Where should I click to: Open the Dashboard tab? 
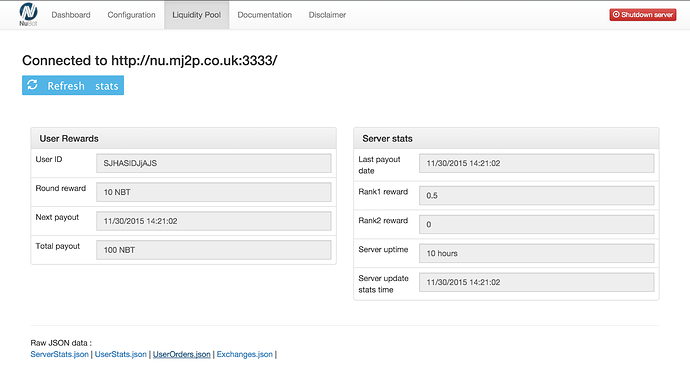pos(71,15)
